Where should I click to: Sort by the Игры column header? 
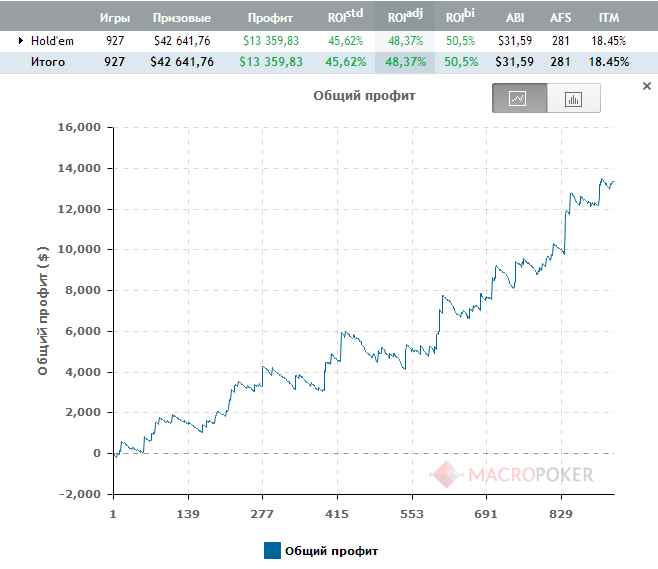click(x=115, y=18)
